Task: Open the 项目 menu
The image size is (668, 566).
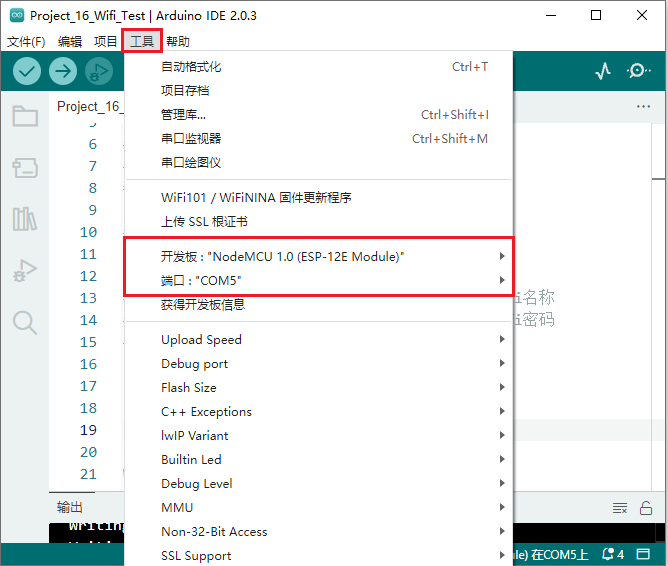Action: tap(105, 42)
